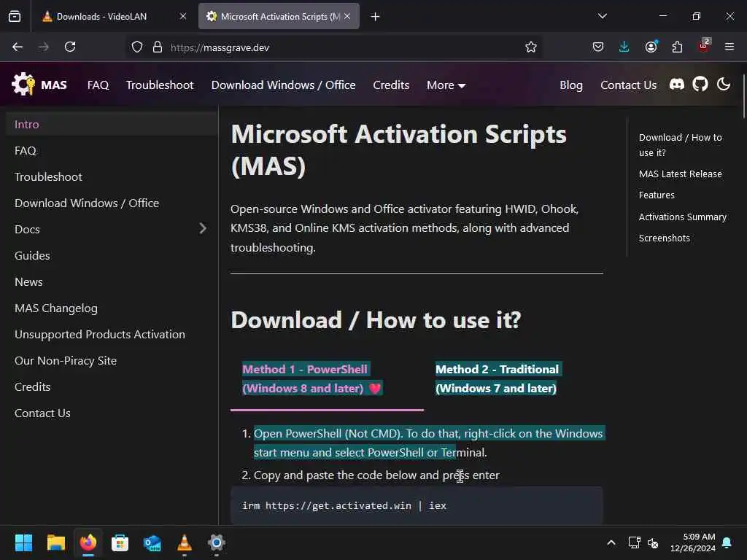Open the Firefox View icon in tab bar
The height and width of the screenshot is (560, 747).
click(x=15, y=17)
